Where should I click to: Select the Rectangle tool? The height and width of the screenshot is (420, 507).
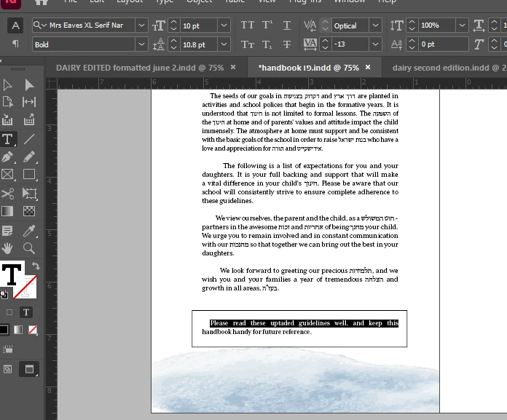click(29, 175)
